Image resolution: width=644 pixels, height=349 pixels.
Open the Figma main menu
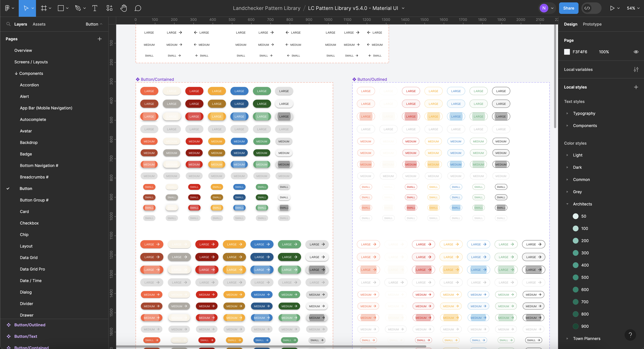click(x=7, y=8)
